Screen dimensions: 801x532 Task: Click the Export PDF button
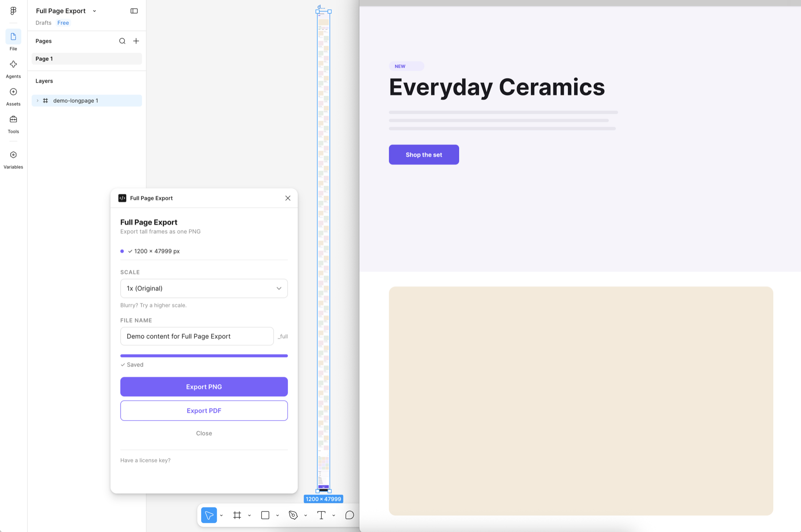pos(204,411)
